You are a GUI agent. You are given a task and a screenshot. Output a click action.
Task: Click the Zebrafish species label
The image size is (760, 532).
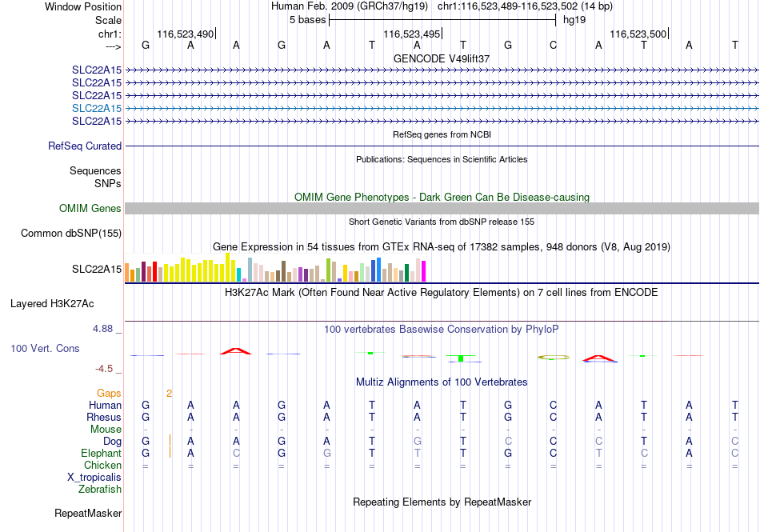pos(100,490)
